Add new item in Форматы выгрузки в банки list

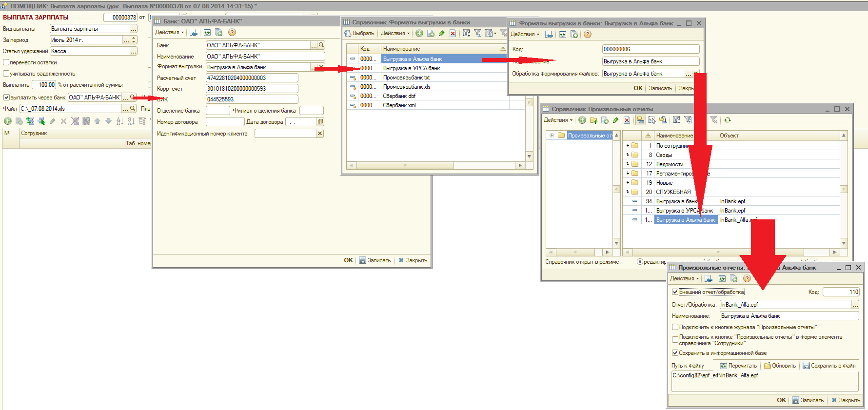coord(419,33)
